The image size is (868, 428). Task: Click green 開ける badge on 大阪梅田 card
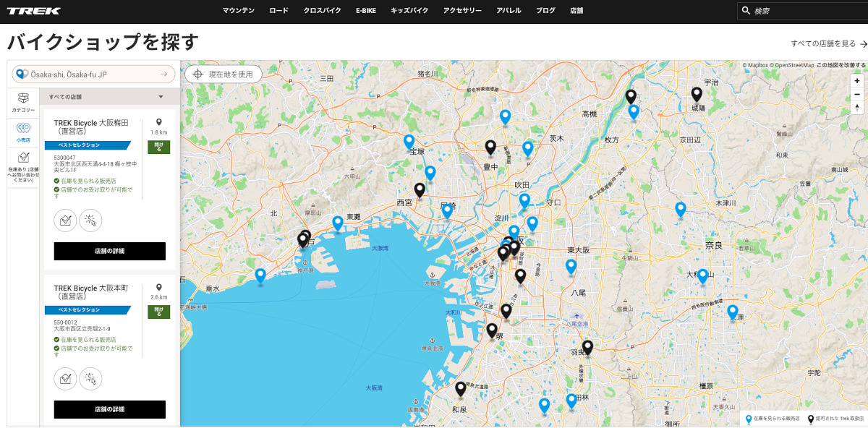coord(158,147)
